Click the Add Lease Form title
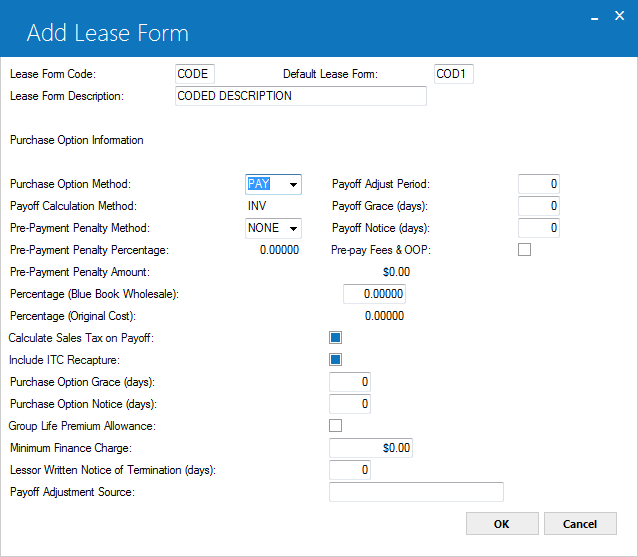The height and width of the screenshot is (557, 638). tap(108, 33)
